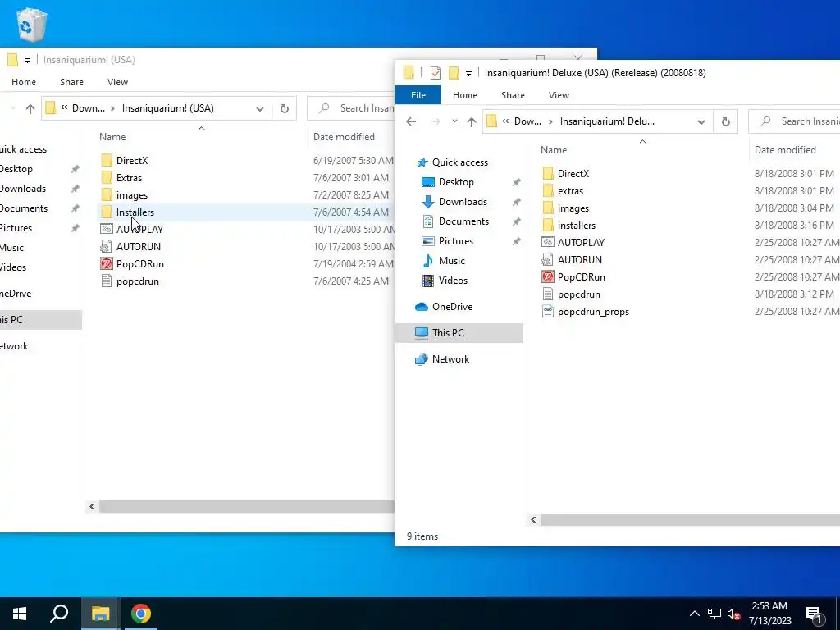840x630 pixels.
Task: Open View tab in Deluxe window
Action: pyautogui.click(x=559, y=95)
